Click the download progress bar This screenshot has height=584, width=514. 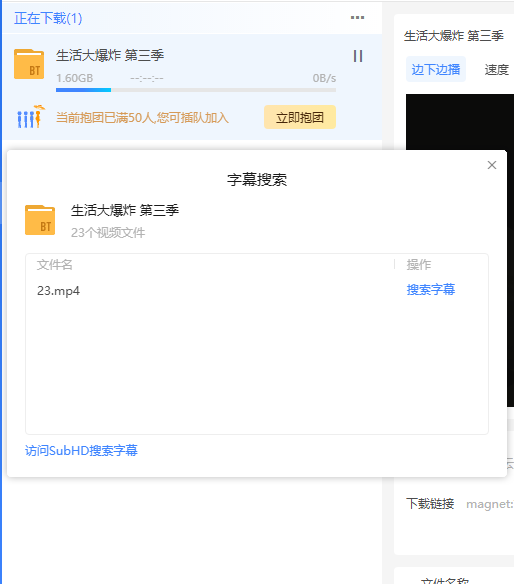click(196, 90)
